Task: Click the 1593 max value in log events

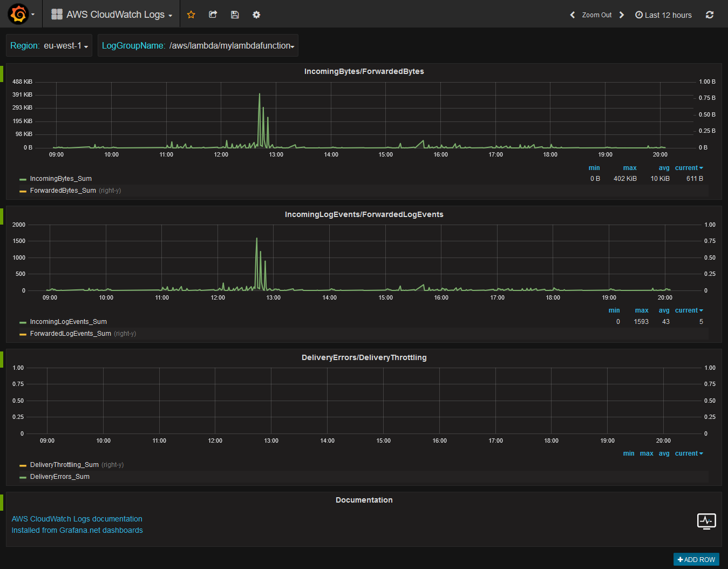Action: tap(641, 322)
